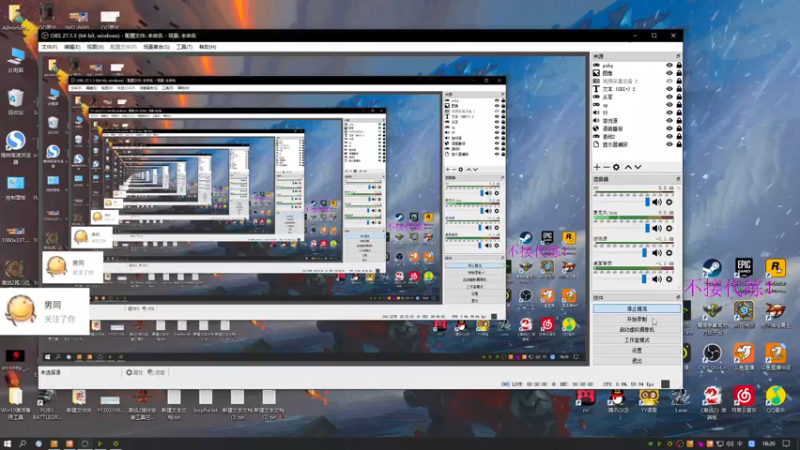Undock the 混音器 mixer panel
Viewport: 800px width, 450px height.
click(x=678, y=179)
